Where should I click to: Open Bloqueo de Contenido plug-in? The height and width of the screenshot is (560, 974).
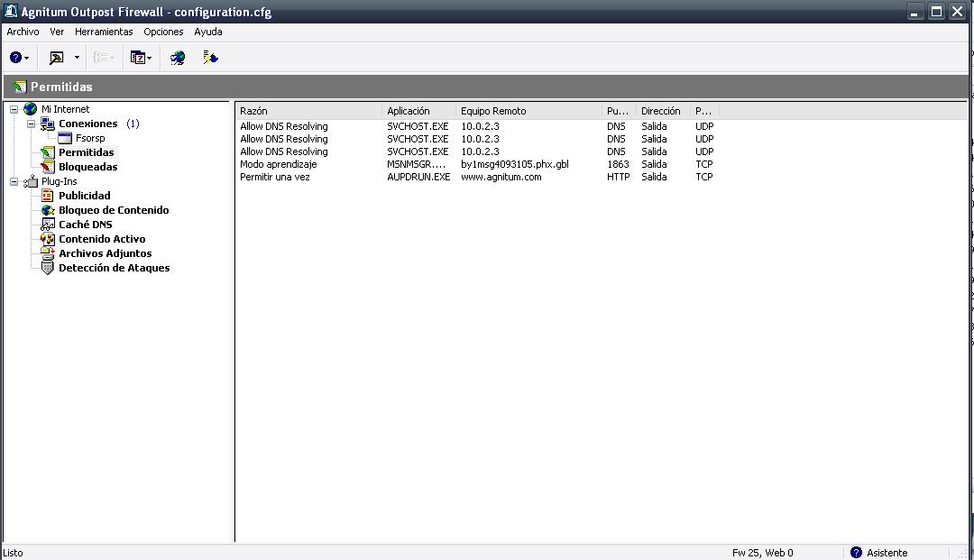(114, 210)
